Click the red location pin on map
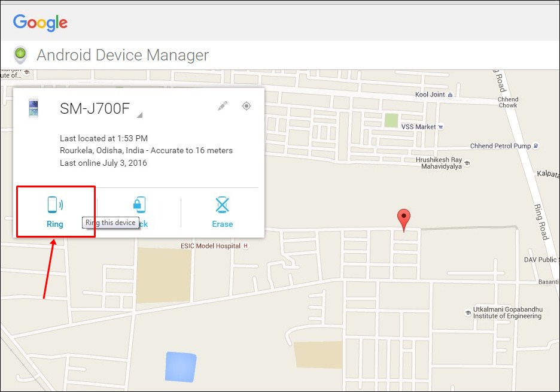Screen dimensions: 560x392 404,220
